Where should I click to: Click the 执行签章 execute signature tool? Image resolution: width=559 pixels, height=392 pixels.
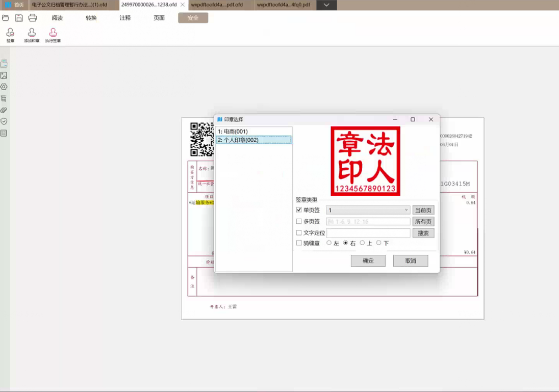click(x=53, y=35)
